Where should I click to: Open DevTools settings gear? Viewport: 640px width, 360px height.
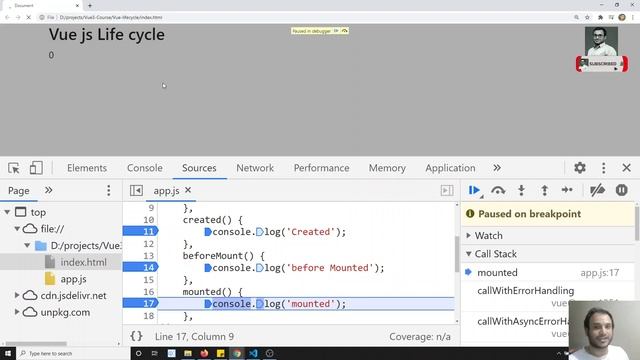[x=580, y=168]
